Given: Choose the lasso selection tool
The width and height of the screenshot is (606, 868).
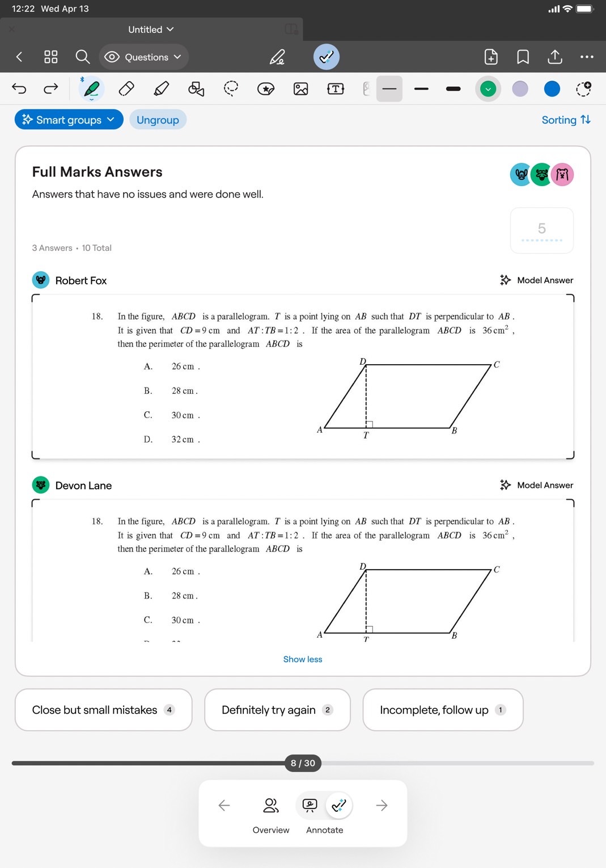Looking at the screenshot, I should click(x=231, y=89).
